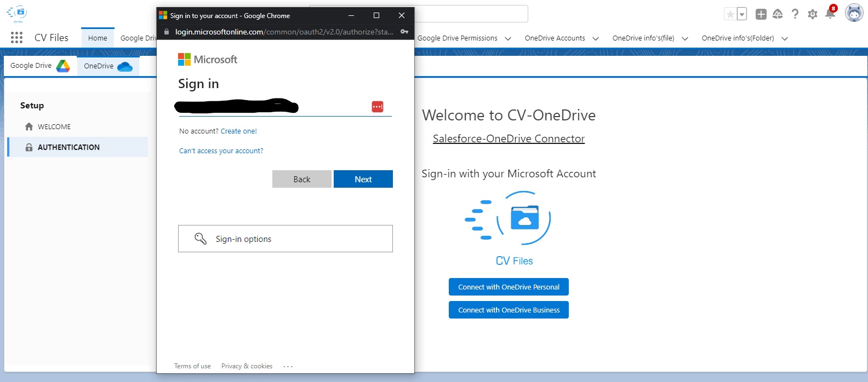Expand the Favorites list dropdown arrow
The width and height of the screenshot is (868, 382).
tap(742, 14)
